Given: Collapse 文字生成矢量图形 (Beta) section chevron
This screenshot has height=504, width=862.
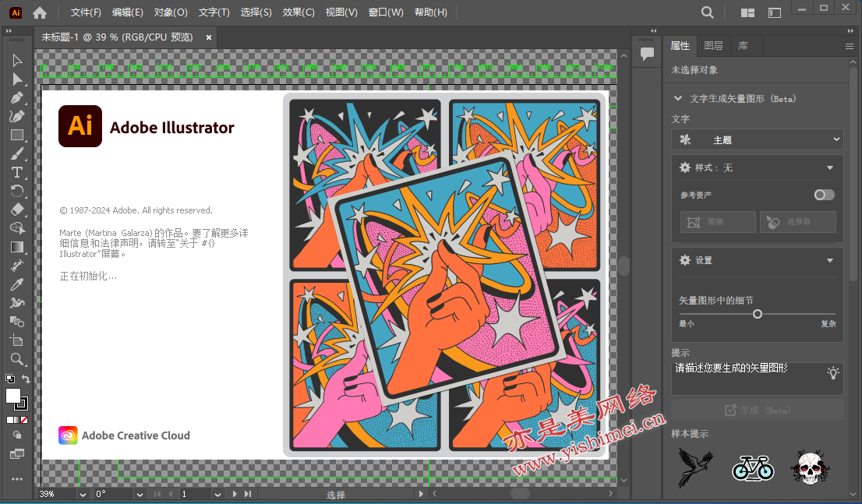Looking at the screenshot, I should [x=678, y=98].
